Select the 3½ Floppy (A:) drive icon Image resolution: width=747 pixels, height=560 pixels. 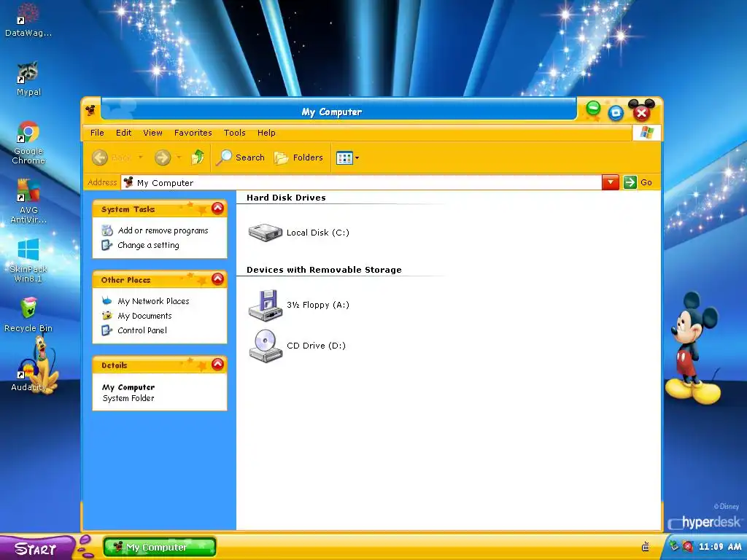[266, 306]
